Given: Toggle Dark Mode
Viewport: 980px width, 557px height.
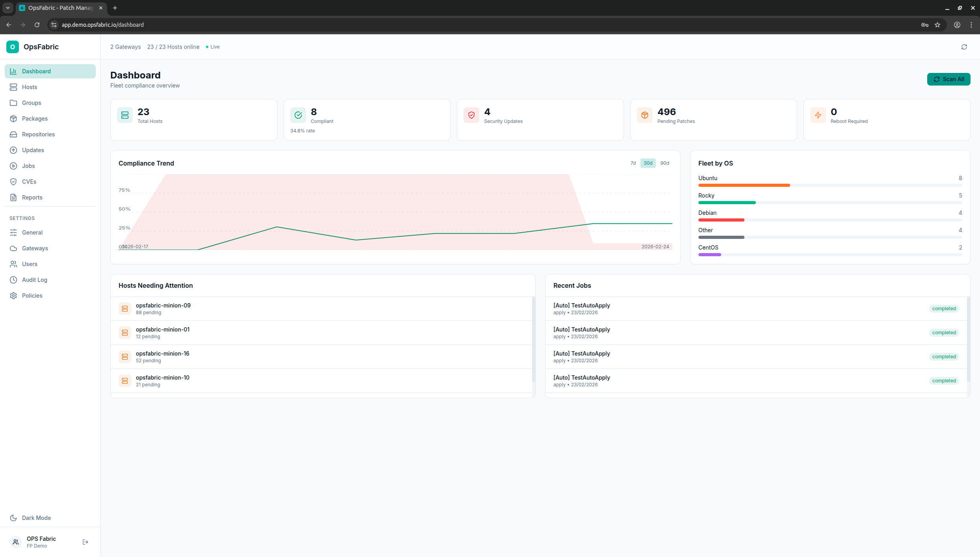Looking at the screenshot, I should click(x=36, y=518).
